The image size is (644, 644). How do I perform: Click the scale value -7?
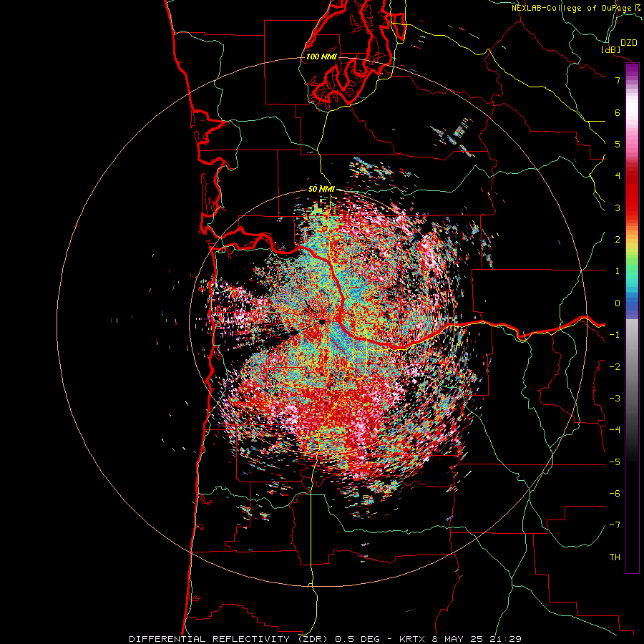tap(615, 525)
